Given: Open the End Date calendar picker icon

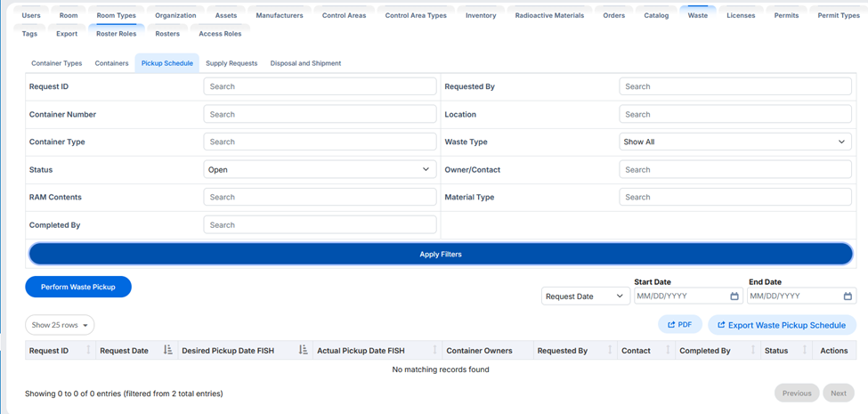Looking at the screenshot, I should point(848,296).
